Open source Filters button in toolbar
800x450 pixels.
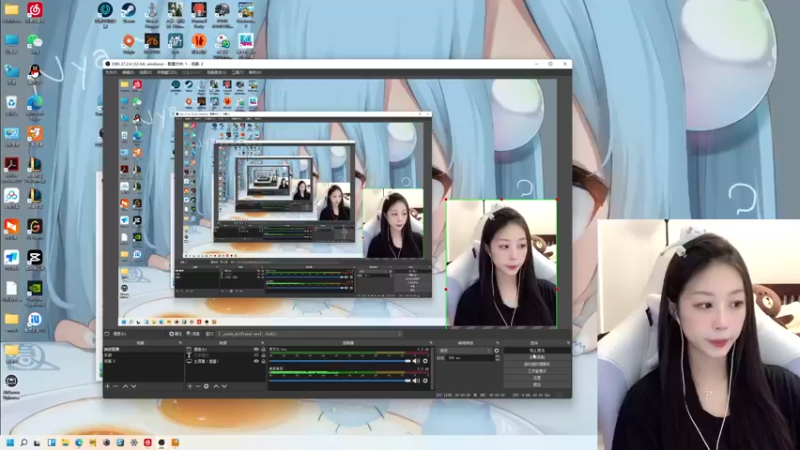coord(193,334)
